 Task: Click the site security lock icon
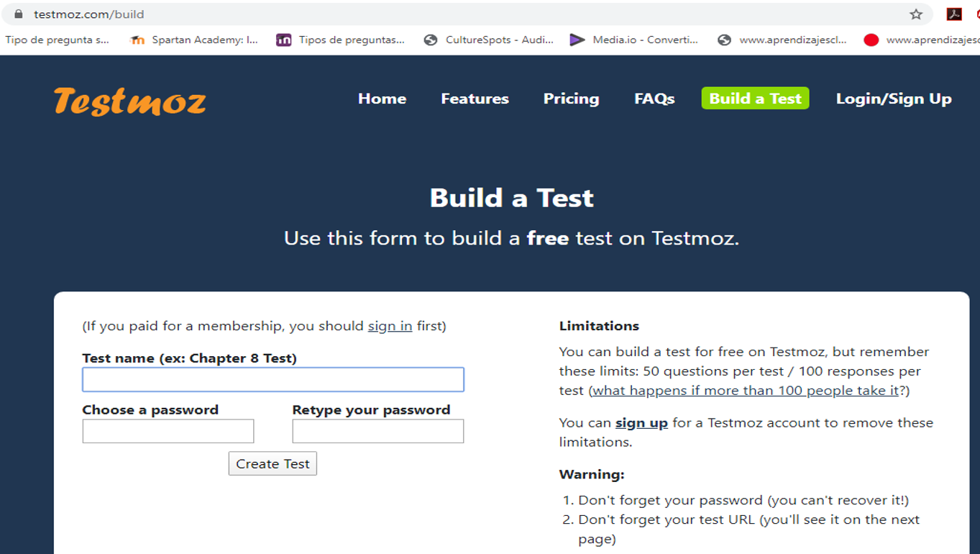(18, 13)
